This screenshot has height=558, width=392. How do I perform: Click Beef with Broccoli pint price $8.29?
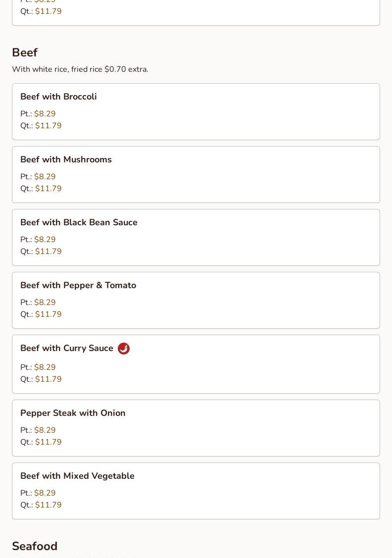point(45,113)
